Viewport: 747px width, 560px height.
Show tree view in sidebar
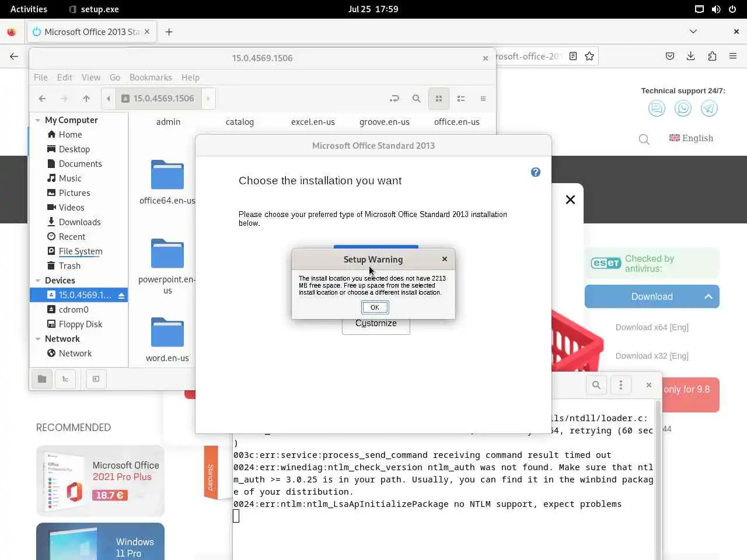click(x=65, y=379)
